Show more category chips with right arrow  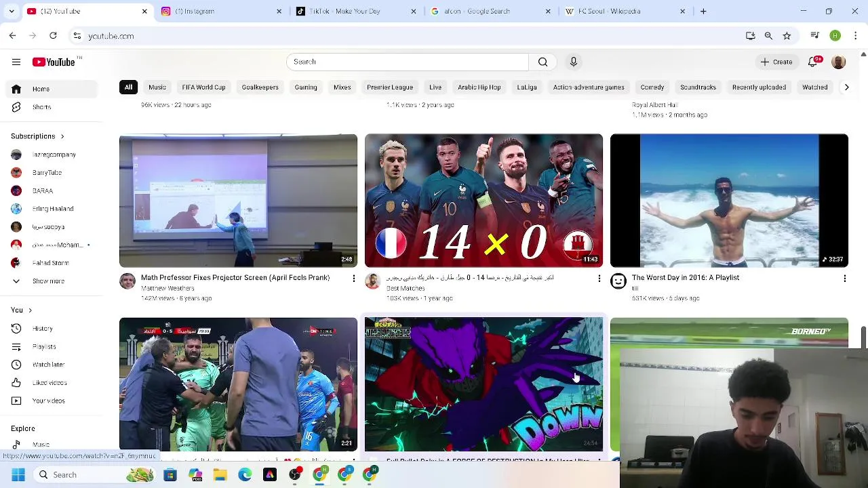coord(846,87)
